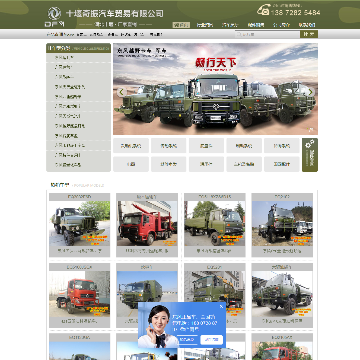The height and width of the screenshot is (360, 360).
Task: Show the previous slide using the banner's left arrow
Action: [x=121, y=92]
